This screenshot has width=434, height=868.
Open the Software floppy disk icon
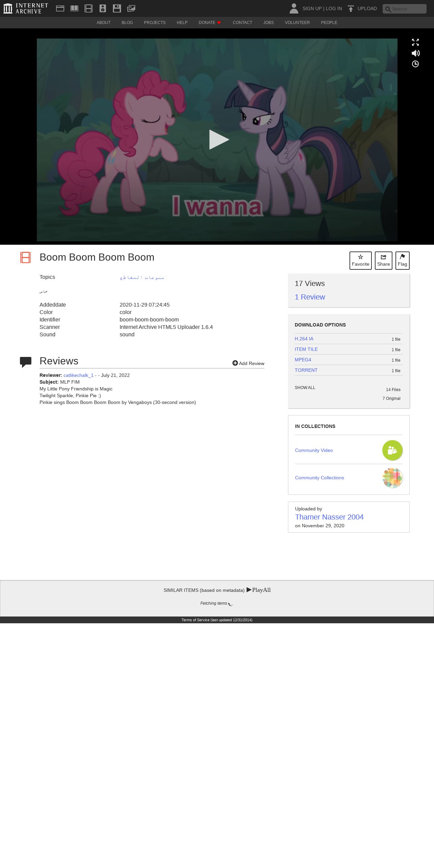tap(117, 8)
